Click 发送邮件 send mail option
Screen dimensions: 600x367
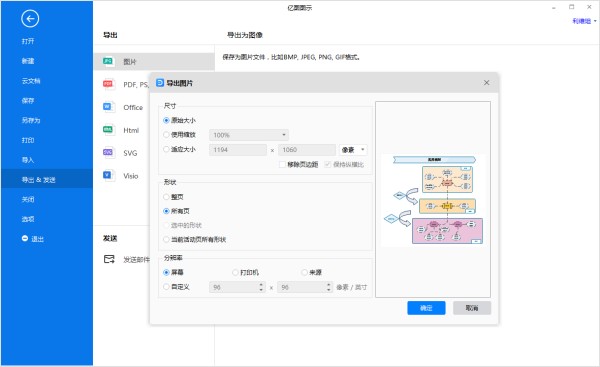click(x=136, y=260)
